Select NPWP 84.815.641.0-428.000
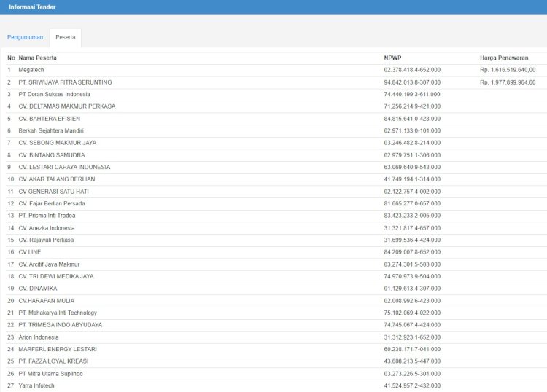 (412, 119)
